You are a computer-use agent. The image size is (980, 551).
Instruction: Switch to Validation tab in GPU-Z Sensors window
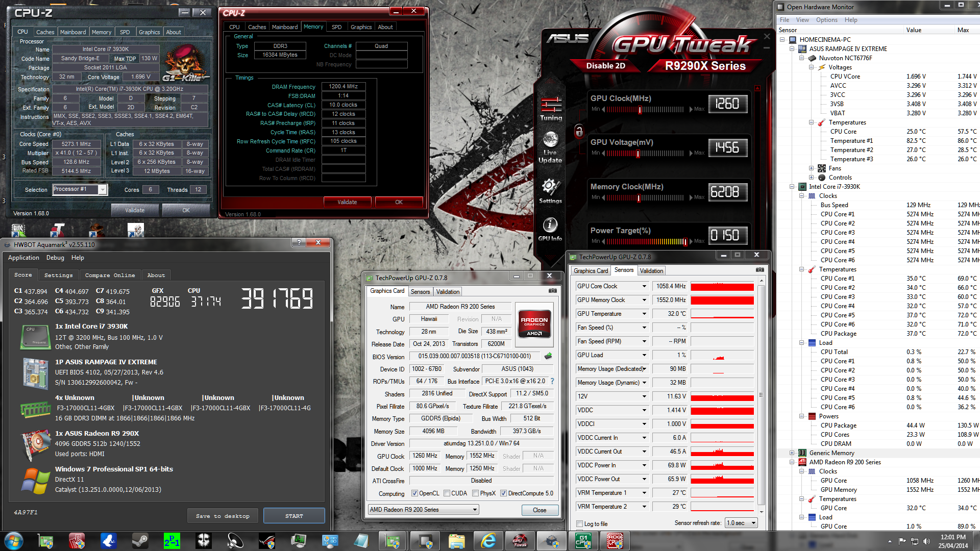tap(651, 271)
